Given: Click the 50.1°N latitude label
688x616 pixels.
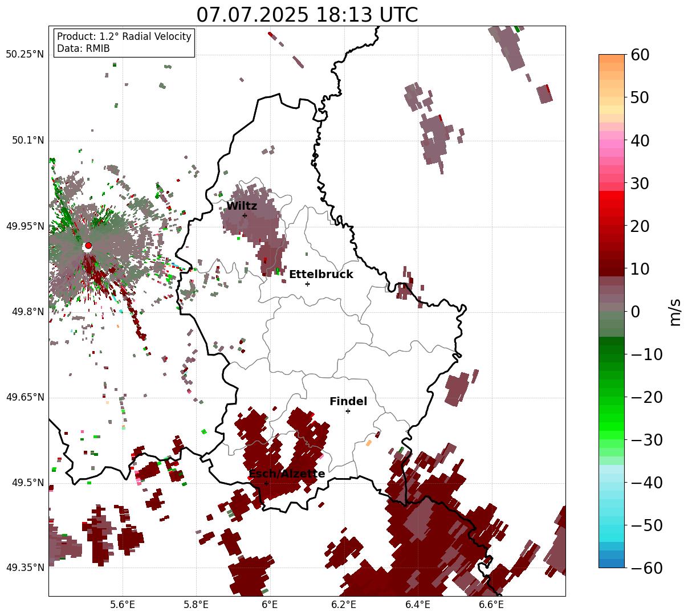Looking at the screenshot, I should pos(27,140).
